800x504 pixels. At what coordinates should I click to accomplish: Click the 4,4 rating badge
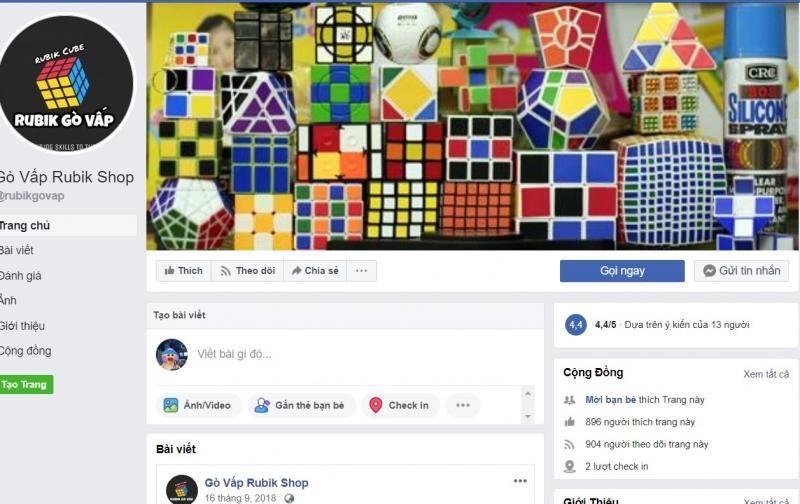pyautogui.click(x=576, y=325)
